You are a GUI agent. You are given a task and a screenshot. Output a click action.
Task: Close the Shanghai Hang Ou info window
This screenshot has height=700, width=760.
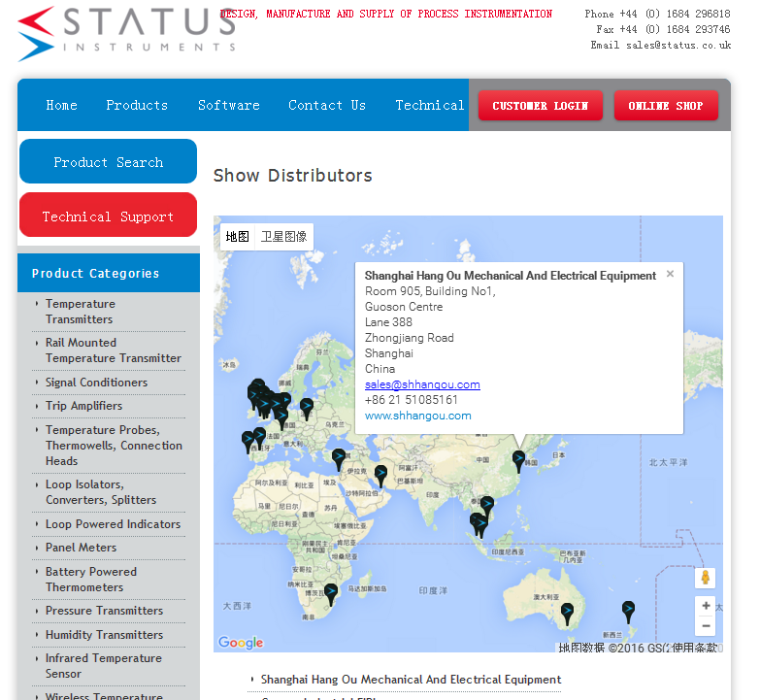tap(670, 274)
